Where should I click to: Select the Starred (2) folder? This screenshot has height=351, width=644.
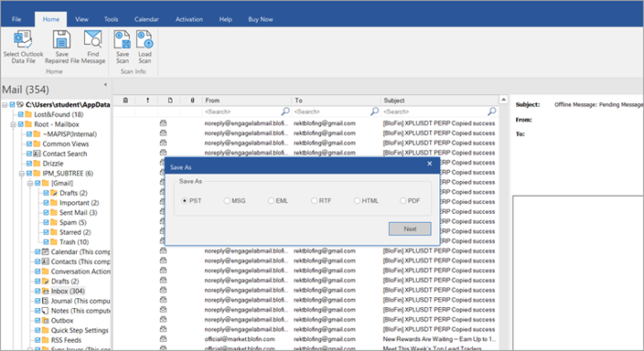click(75, 232)
